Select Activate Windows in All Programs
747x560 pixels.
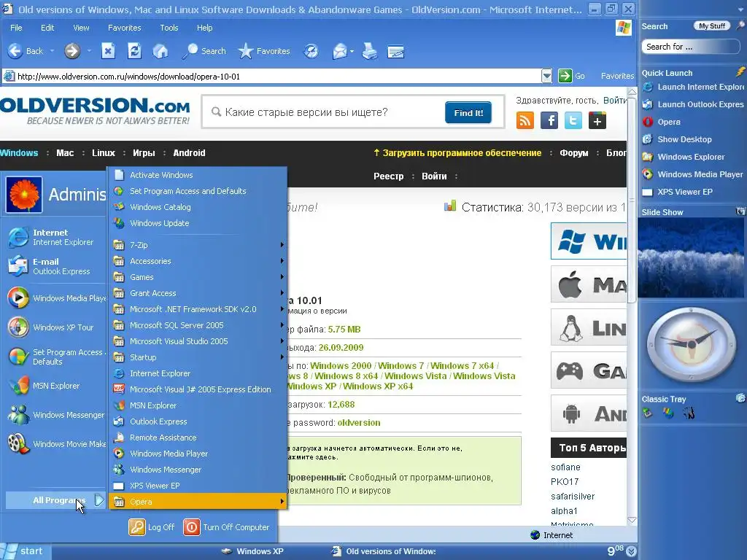pyautogui.click(x=198, y=175)
